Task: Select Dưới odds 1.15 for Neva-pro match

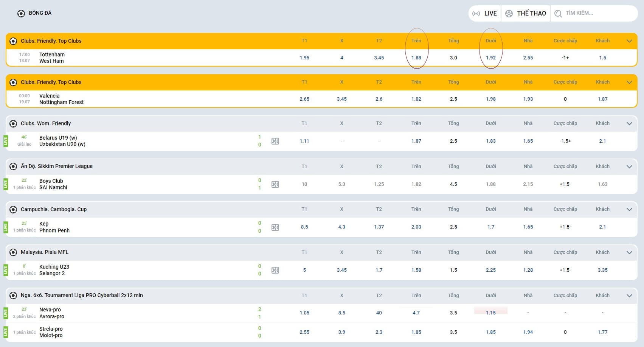Action: pos(491,313)
